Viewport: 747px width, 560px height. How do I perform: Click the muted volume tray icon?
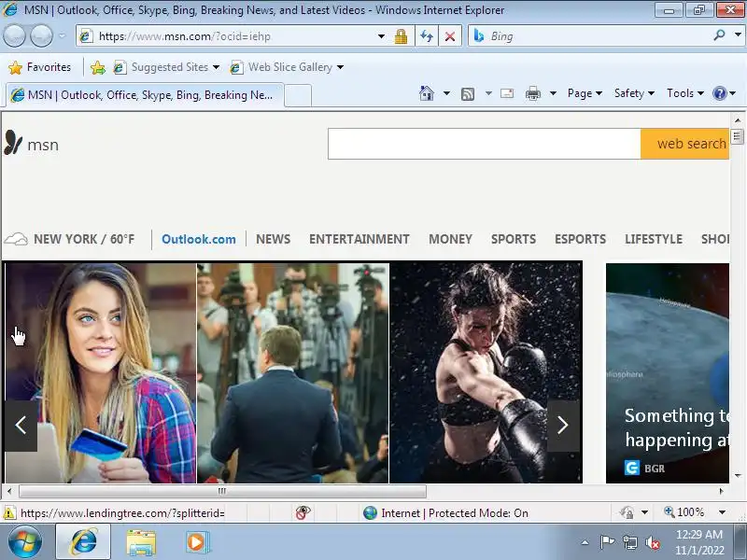(653, 542)
